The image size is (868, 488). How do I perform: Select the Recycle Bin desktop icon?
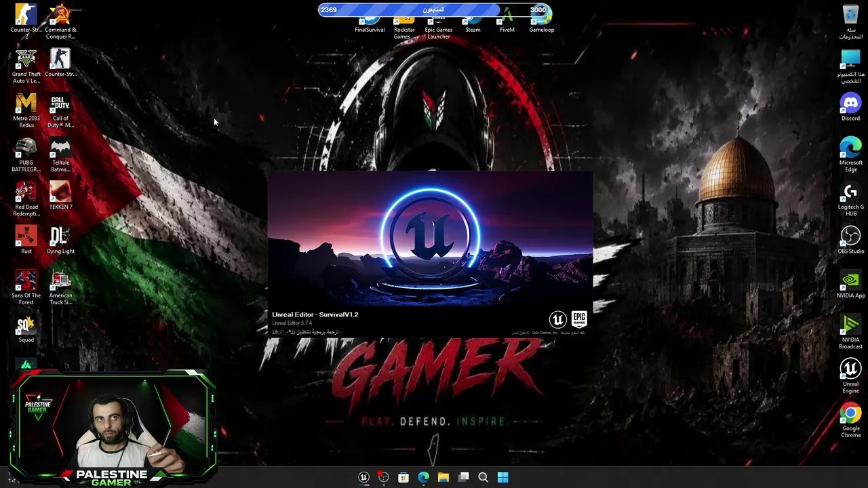[850, 21]
